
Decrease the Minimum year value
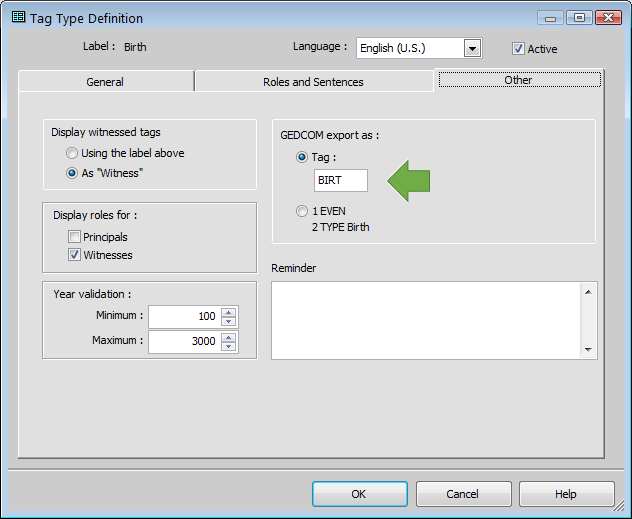pos(229,321)
